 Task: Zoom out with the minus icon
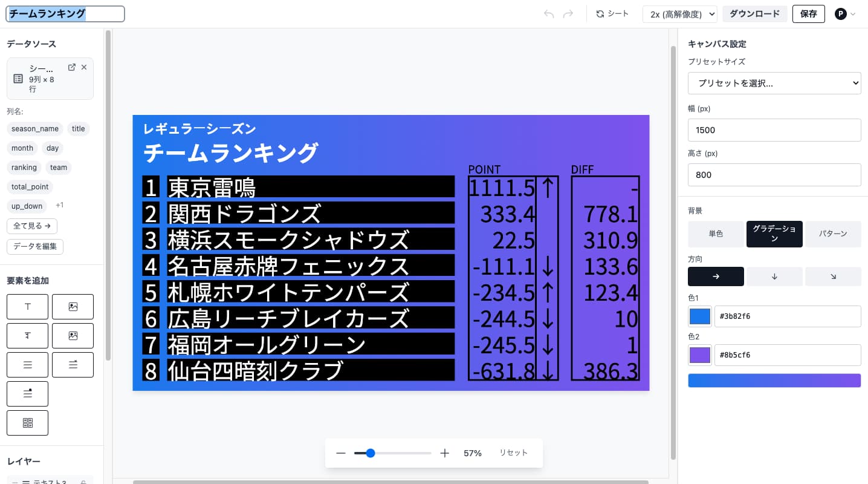(341, 453)
